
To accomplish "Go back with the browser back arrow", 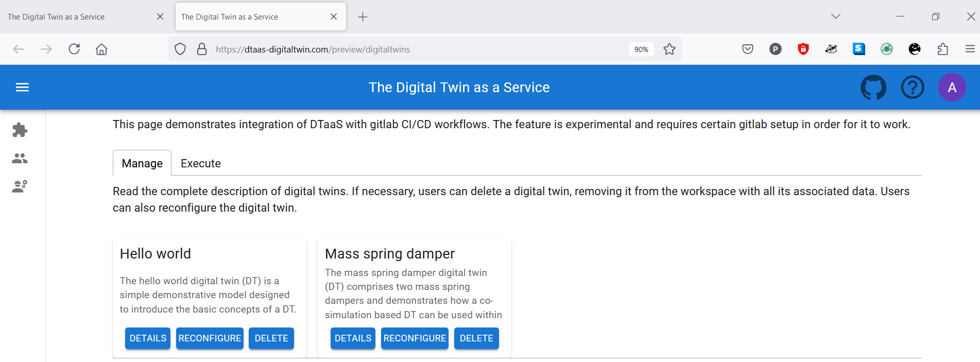I will (19, 49).
